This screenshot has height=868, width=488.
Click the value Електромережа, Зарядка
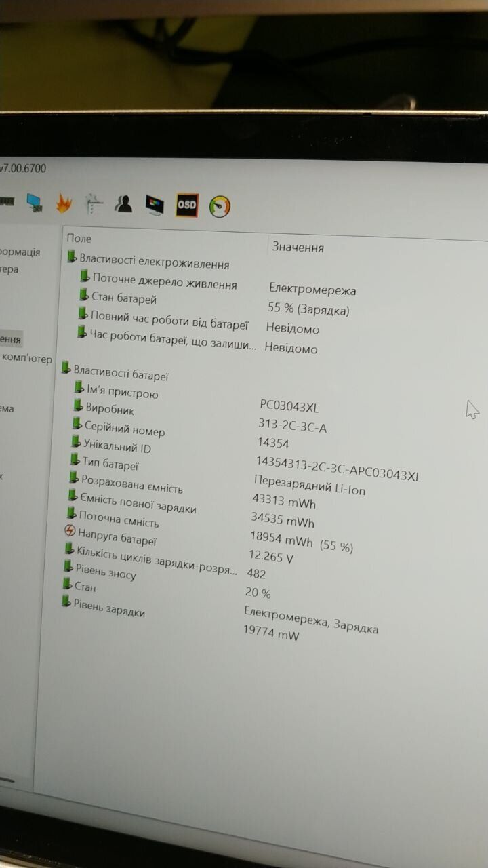click(311, 619)
